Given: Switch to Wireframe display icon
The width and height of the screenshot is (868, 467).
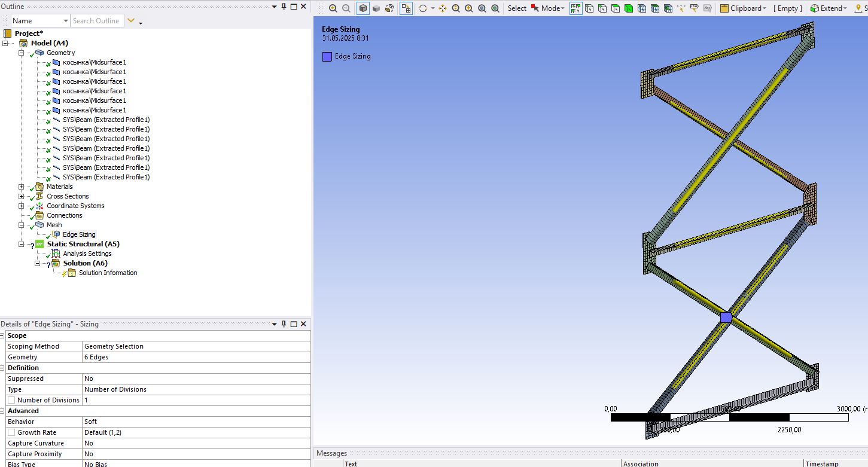Looking at the screenshot, I should pyautogui.click(x=389, y=8).
